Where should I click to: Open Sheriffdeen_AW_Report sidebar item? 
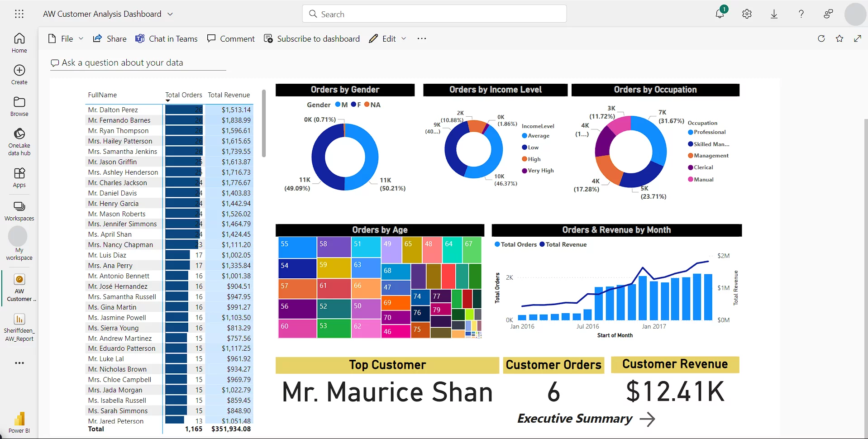click(19, 328)
